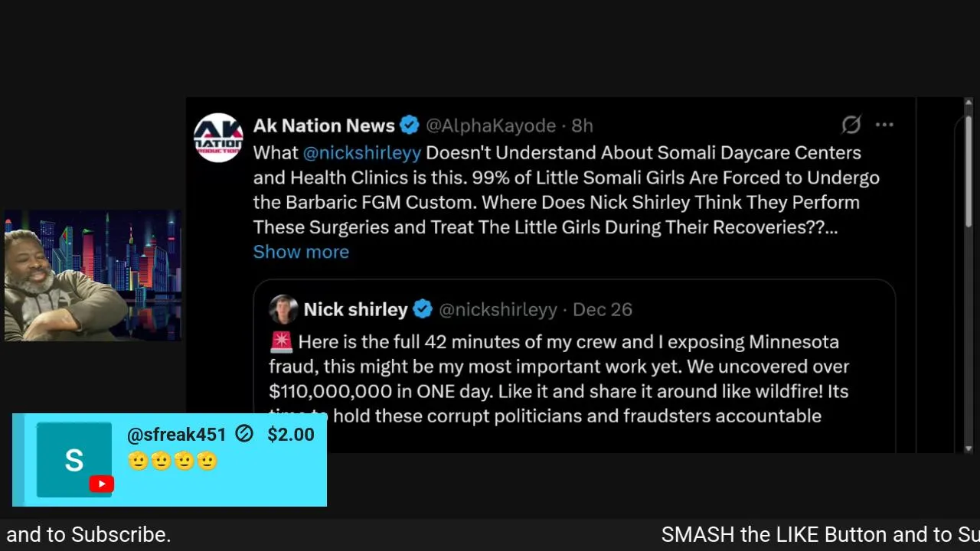Click the streamer webcam thumbnail
980x551 pixels.
coord(93,275)
